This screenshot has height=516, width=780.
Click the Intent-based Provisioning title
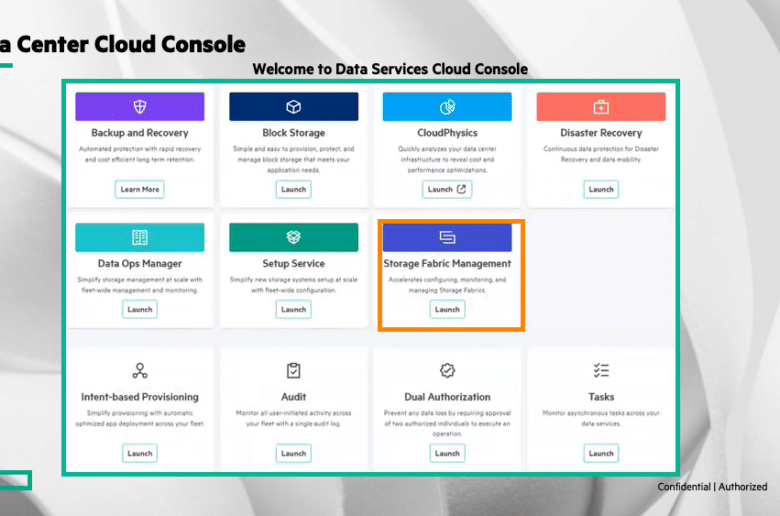click(x=140, y=397)
